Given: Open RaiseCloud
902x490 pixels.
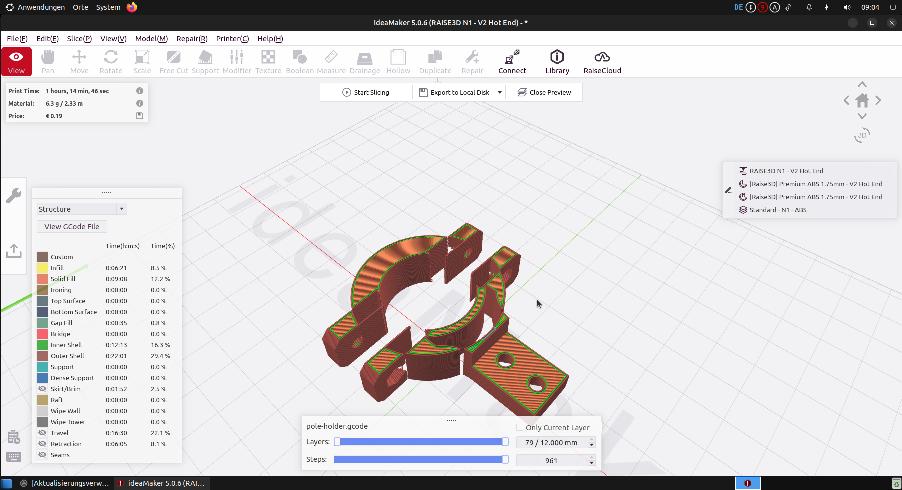Looking at the screenshot, I should (x=602, y=62).
